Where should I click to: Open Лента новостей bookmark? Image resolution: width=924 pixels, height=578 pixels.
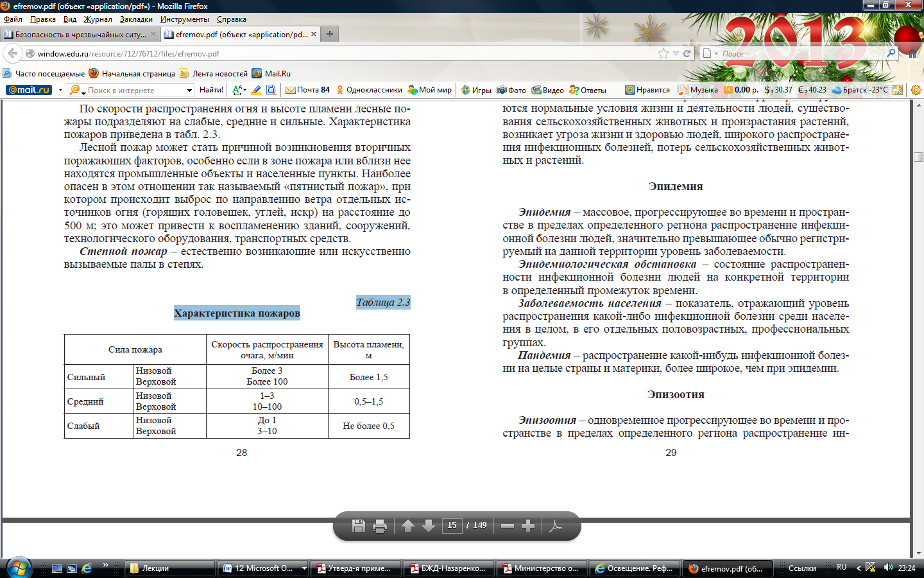tap(214, 73)
